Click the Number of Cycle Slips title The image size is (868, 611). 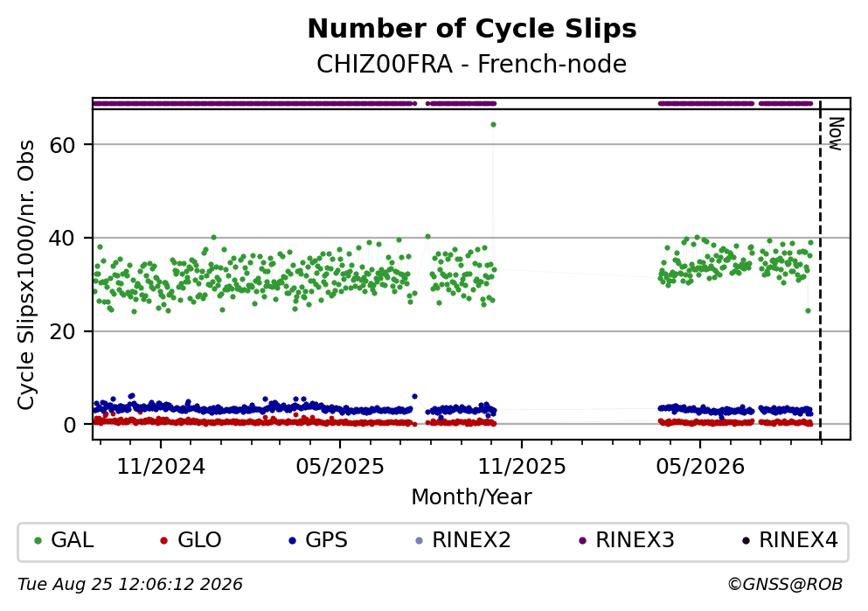click(x=472, y=29)
